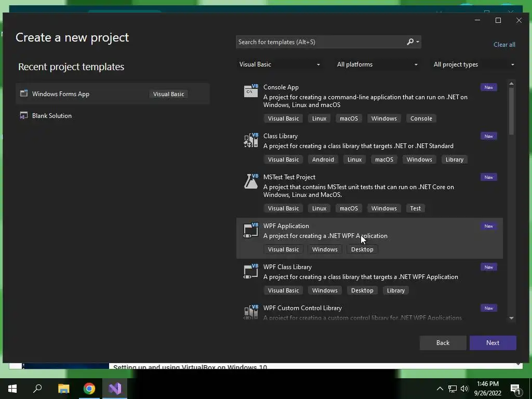Screen dimensions: 532x399
Task: Click the WPF Class Library template icon
Action: pos(251,271)
